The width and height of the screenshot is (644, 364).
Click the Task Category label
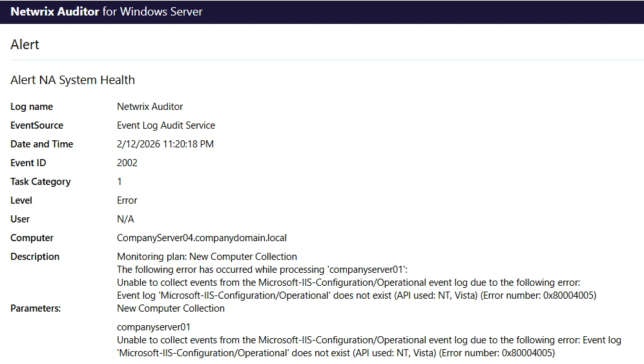(x=41, y=182)
